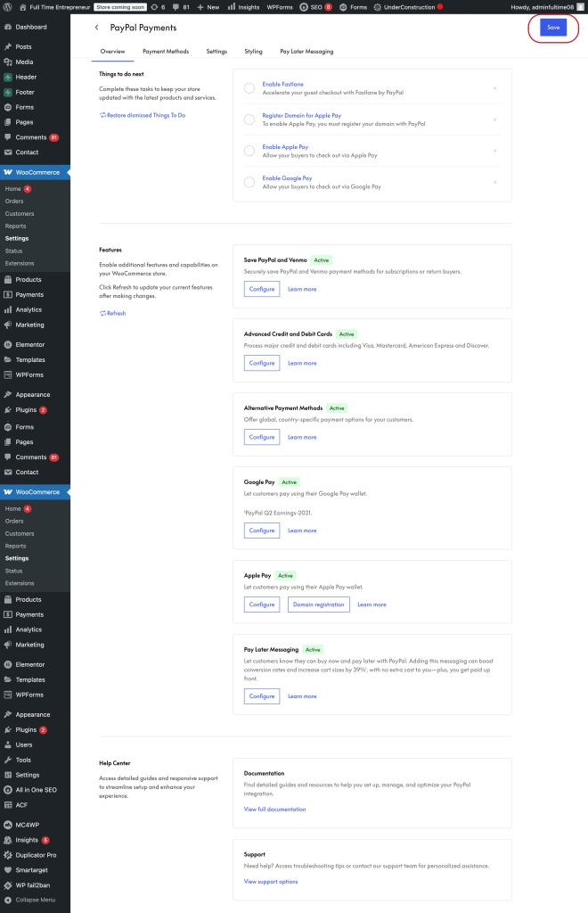Switch to the Overview tab
The height and width of the screenshot is (913, 588).
pos(112,51)
